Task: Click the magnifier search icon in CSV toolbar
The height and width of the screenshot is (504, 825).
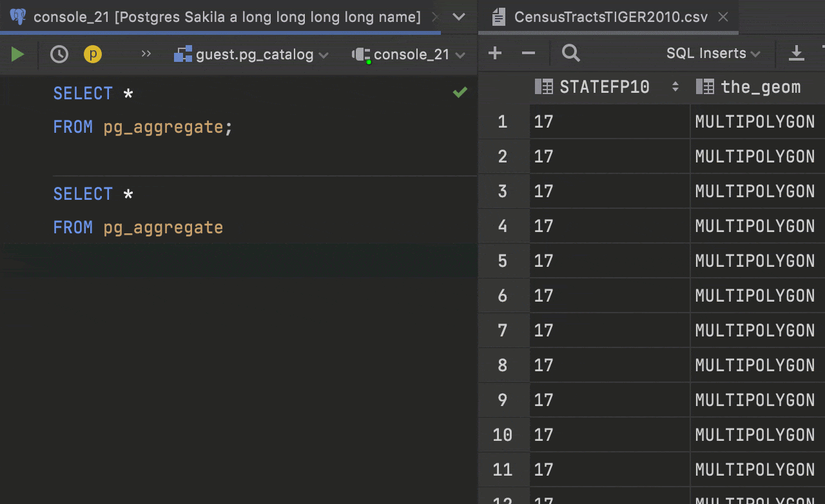Action: click(x=570, y=53)
